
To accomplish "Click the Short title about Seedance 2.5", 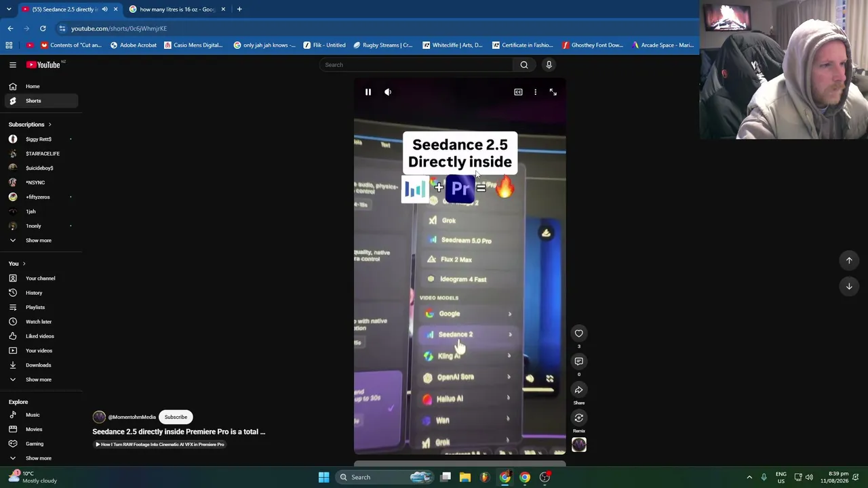I will pyautogui.click(x=179, y=432).
